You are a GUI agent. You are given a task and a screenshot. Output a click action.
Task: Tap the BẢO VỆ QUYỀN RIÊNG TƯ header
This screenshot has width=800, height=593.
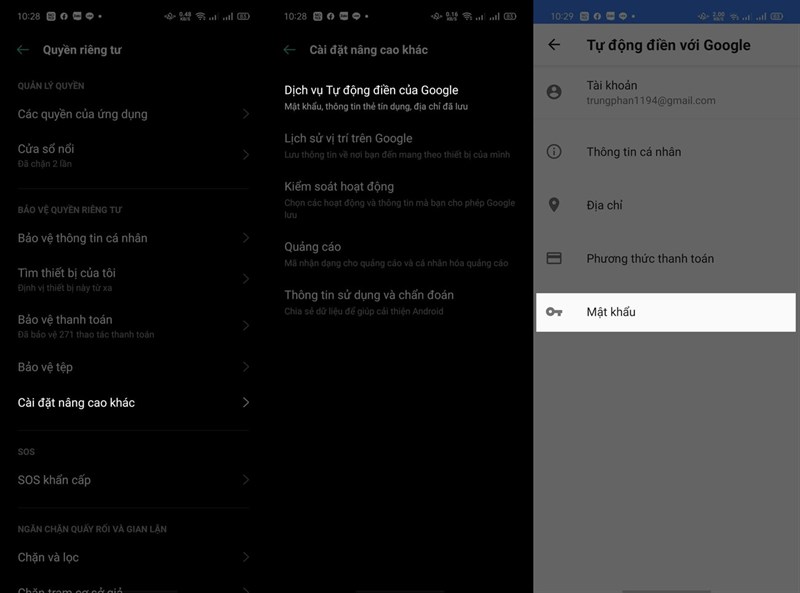click(x=70, y=210)
